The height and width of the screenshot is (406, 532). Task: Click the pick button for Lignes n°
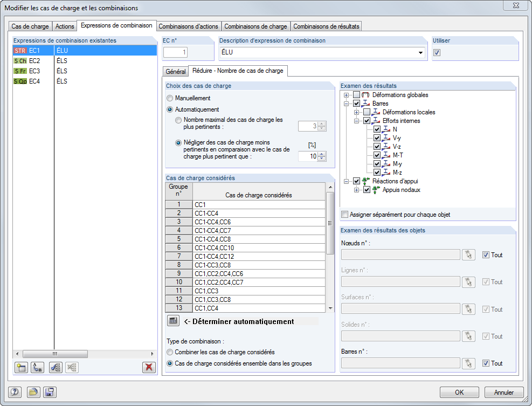click(x=468, y=282)
